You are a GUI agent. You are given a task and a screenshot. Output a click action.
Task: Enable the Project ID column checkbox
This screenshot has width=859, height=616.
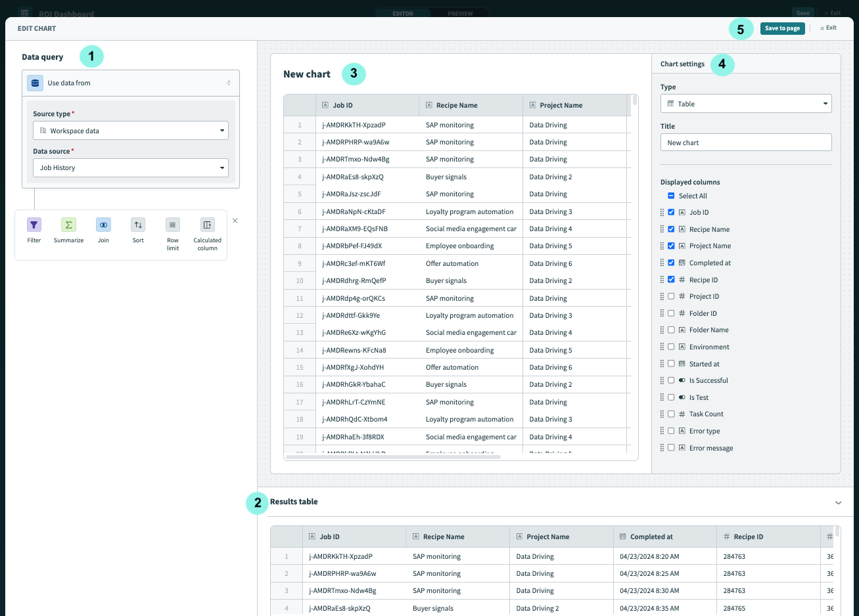[x=671, y=296]
